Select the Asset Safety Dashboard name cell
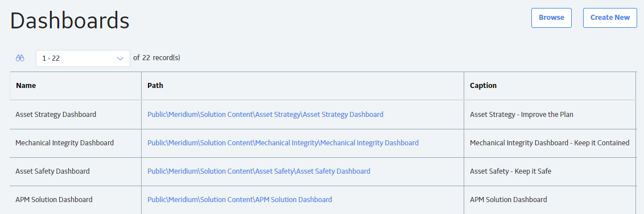 [76, 171]
